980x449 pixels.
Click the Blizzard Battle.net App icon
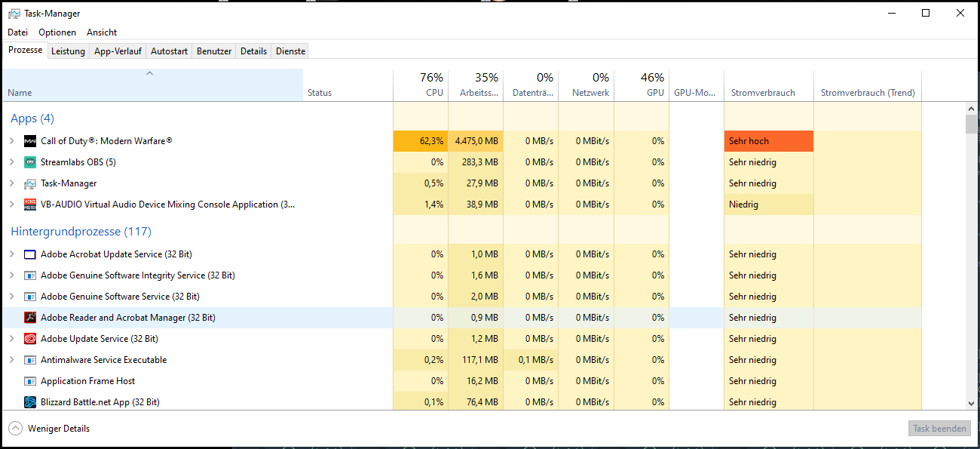coord(30,402)
